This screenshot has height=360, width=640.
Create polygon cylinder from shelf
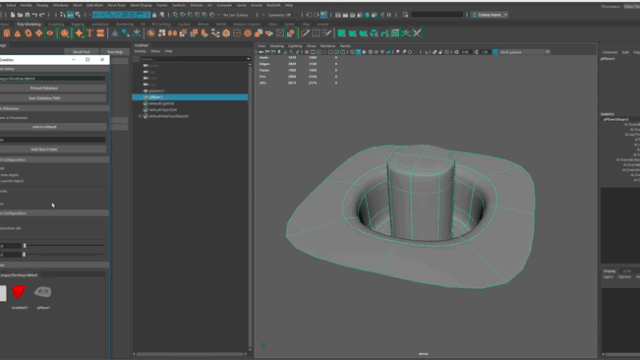click(7, 33)
